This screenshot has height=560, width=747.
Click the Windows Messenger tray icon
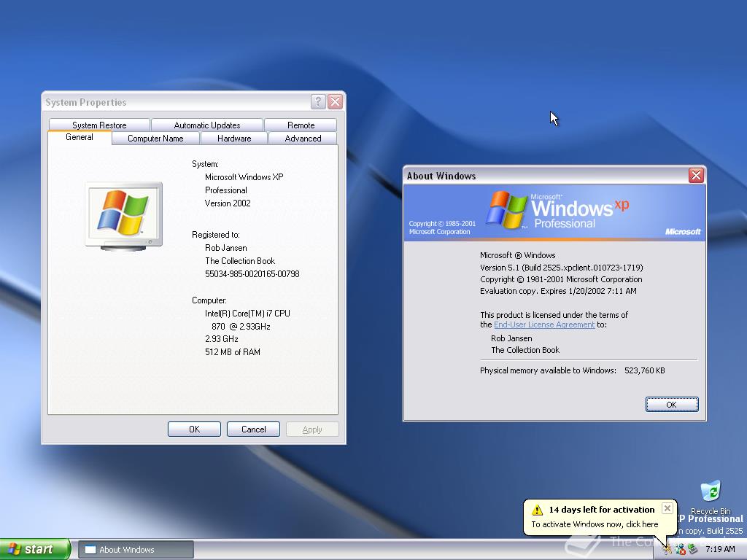tap(680, 549)
